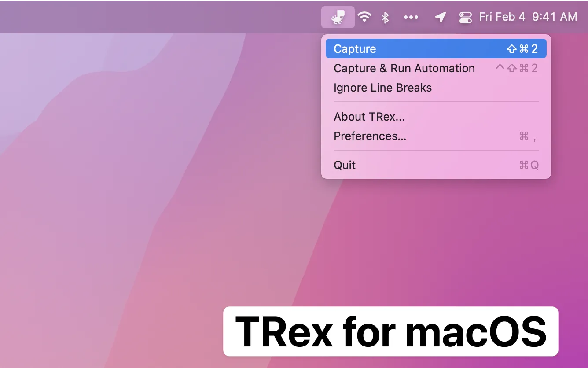Open the date and time clock
The width and height of the screenshot is (588, 368).
(528, 17)
